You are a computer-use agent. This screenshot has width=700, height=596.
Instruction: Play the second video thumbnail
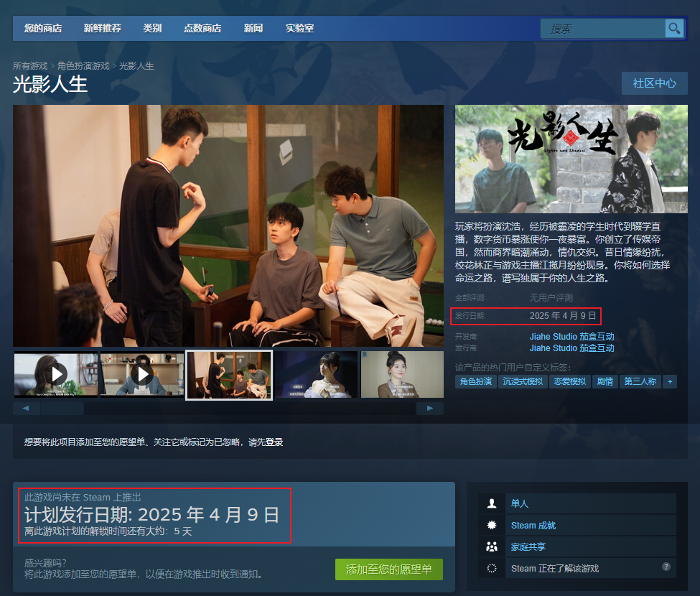142,374
